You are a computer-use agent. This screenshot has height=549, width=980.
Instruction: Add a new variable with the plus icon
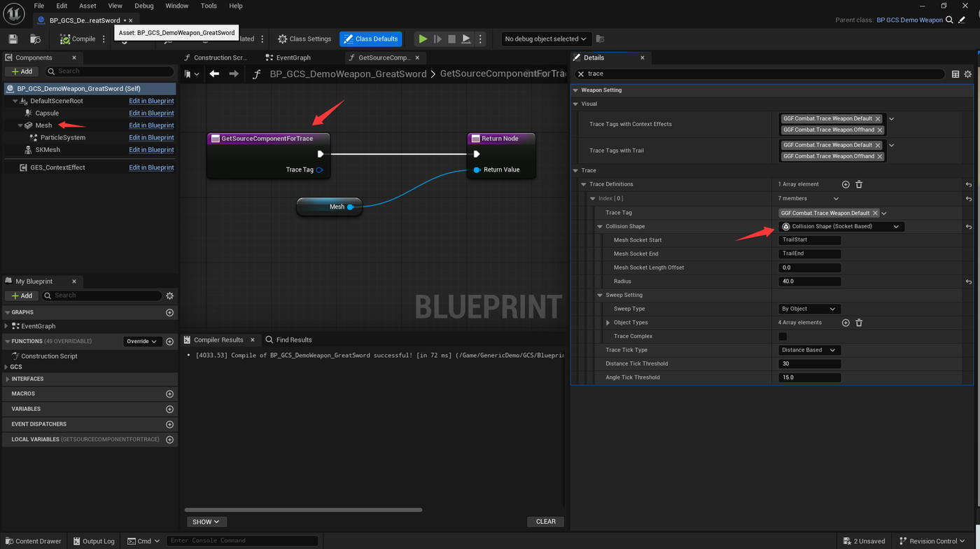click(169, 409)
